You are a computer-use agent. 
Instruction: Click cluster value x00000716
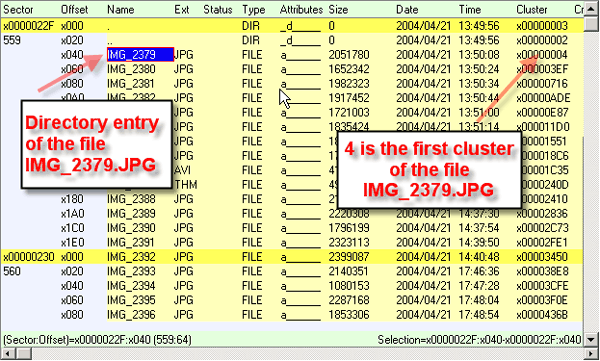pos(542,84)
